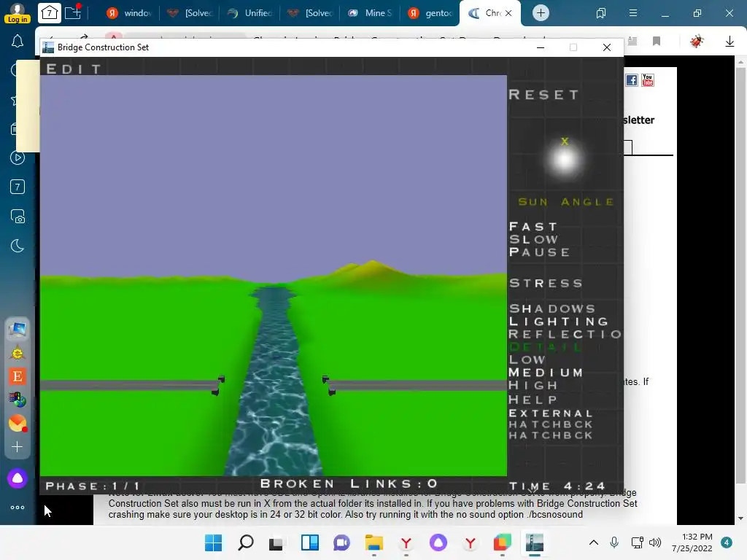Switch to the Mine S browser tab
The height and width of the screenshot is (560, 747).
click(x=371, y=13)
